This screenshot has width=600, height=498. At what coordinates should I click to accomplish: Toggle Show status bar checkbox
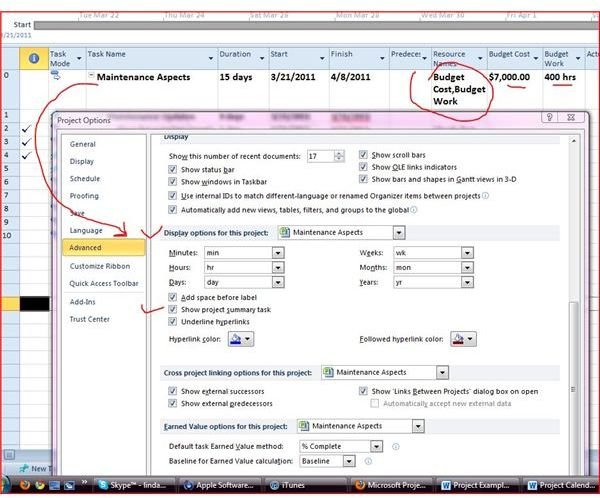pos(173,169)
